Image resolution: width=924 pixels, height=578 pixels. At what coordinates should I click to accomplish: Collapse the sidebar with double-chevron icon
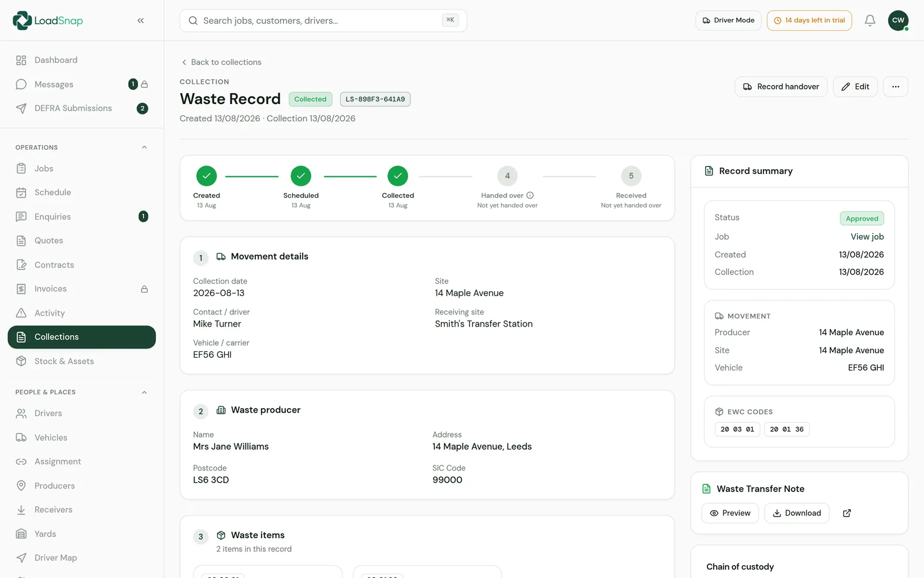point(140,20)
